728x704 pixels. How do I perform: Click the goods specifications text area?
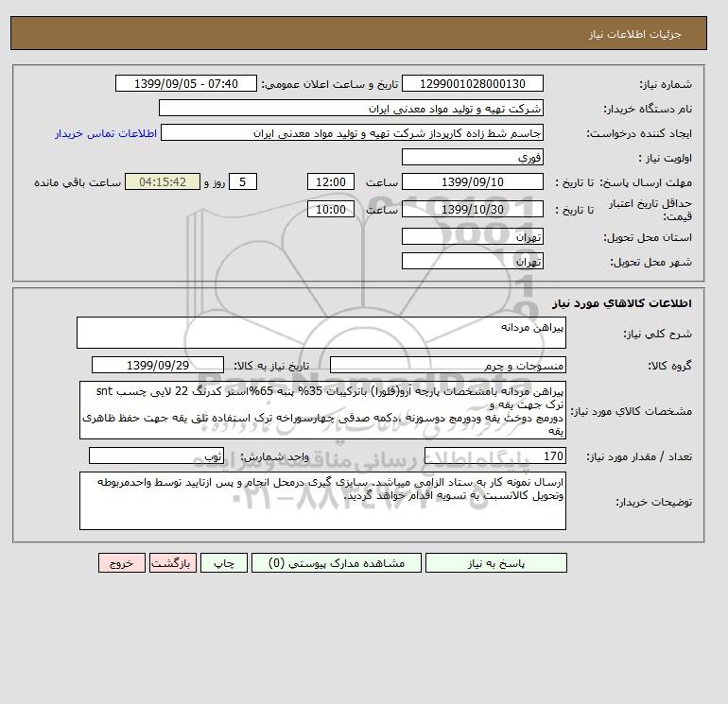322,410
